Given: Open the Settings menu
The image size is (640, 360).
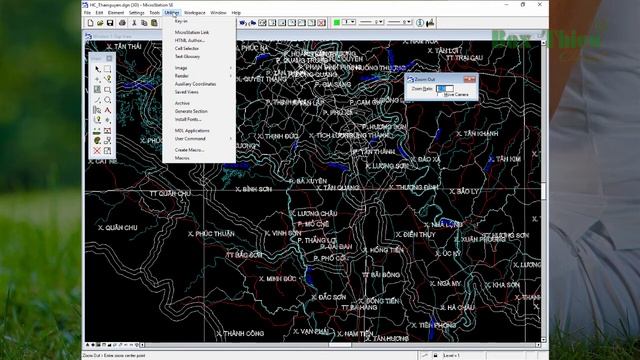Looking at the screenshot, I should point(136,13).
